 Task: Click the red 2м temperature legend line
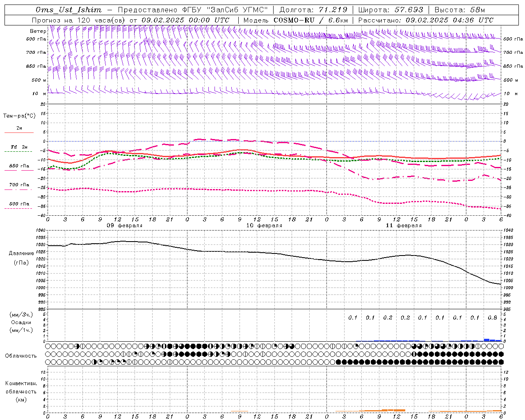click(19, 133)
